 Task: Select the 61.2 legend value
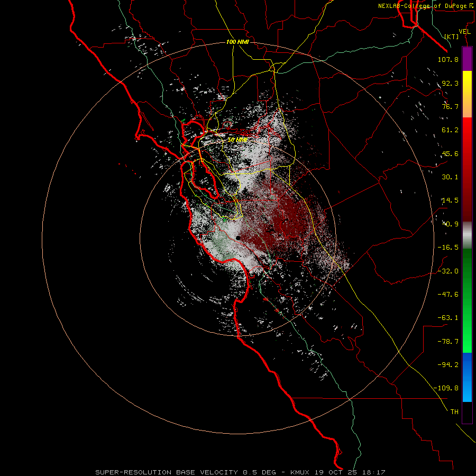(x=450, y=130)
